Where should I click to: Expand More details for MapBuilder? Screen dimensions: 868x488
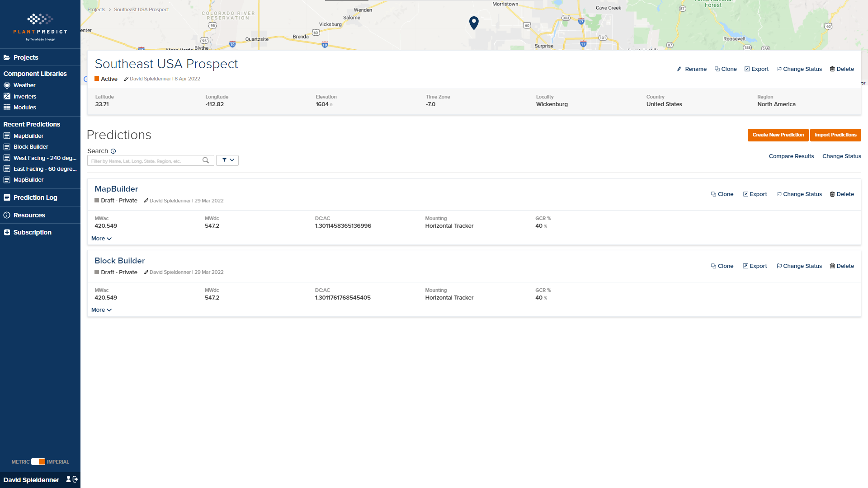pos(101,239)
